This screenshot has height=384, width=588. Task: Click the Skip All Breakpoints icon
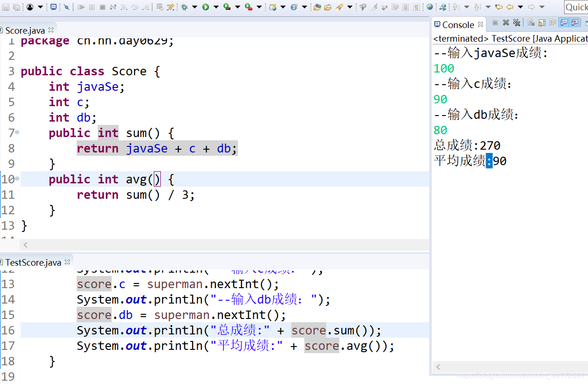[x=66, y=7]
